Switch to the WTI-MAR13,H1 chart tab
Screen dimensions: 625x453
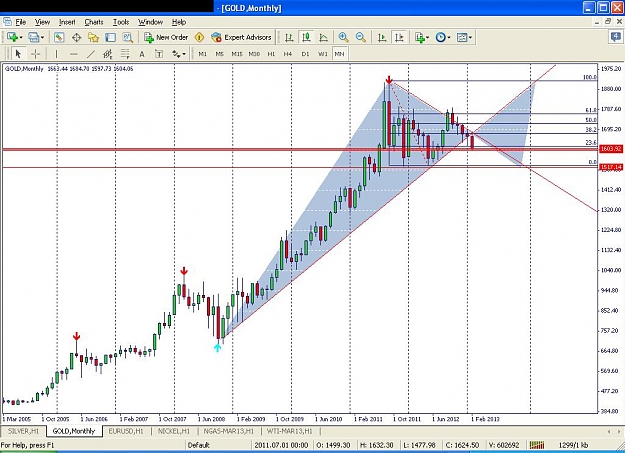click(290, 431)
